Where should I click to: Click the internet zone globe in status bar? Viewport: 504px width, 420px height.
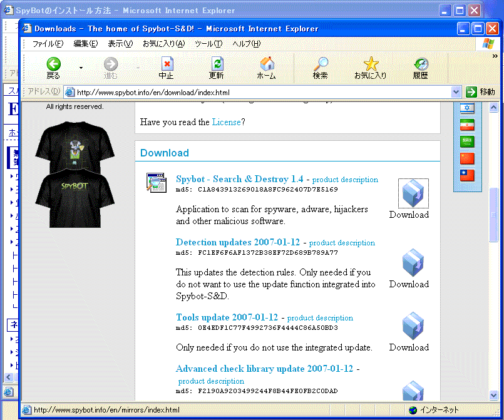(x=413, y=410)
